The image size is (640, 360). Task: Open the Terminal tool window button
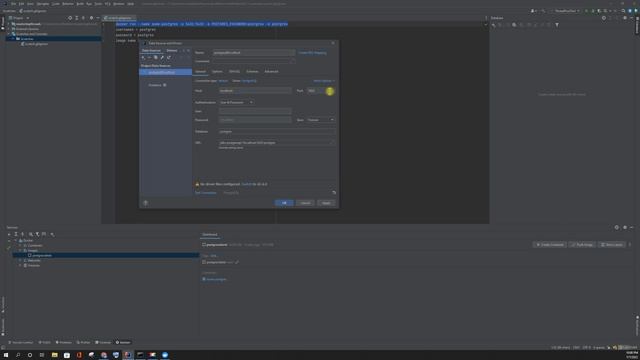(103, 342)
